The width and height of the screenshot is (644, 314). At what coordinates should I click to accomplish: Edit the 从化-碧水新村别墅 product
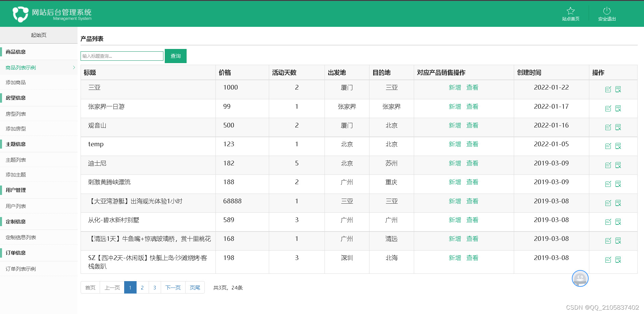click(608, 222)
